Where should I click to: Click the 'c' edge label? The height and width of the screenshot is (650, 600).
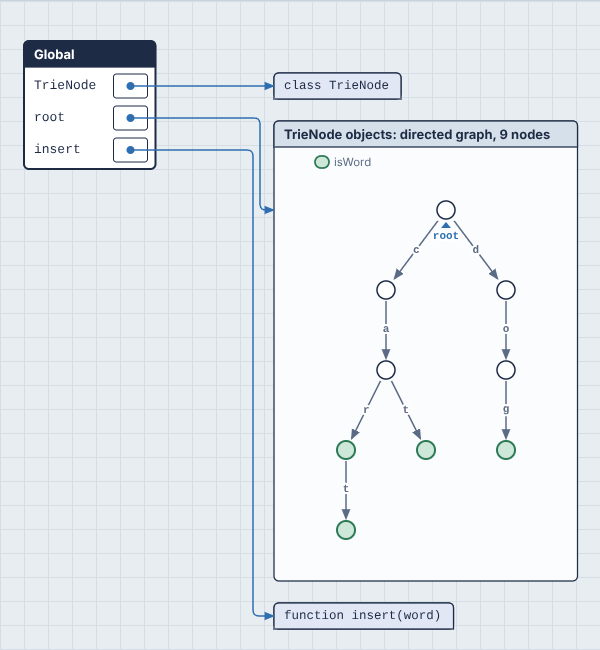(x=416, y=250)
